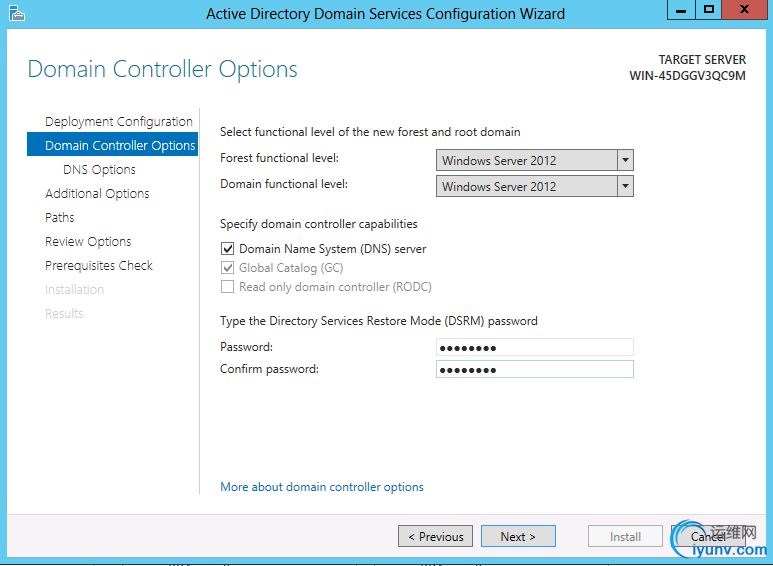Click the Previous button
The width and height of the screenshot is (773, 566).
point(435,537)
